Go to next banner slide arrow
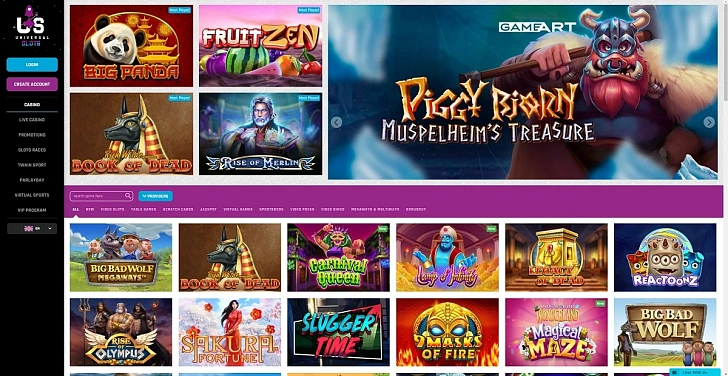 pyautogui.click(x=708, y=122)
